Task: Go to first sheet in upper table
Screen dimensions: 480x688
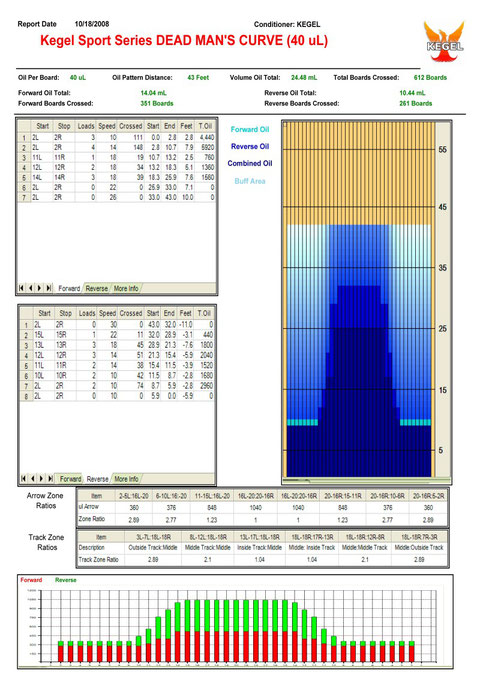Action: click(21, 288)
